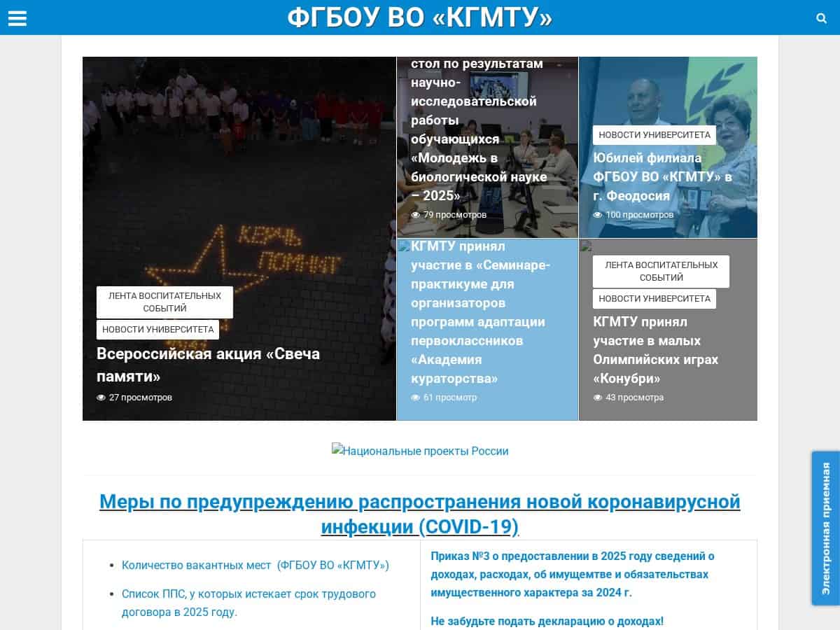Click '27 просмотров' view count
The width and height of the screenshot is (840, 630).
[x=140, y=398]
